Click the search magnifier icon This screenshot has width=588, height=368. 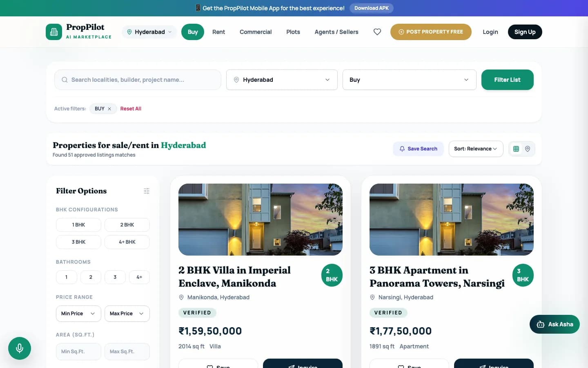pyautogui.click(x=65, y=80)
